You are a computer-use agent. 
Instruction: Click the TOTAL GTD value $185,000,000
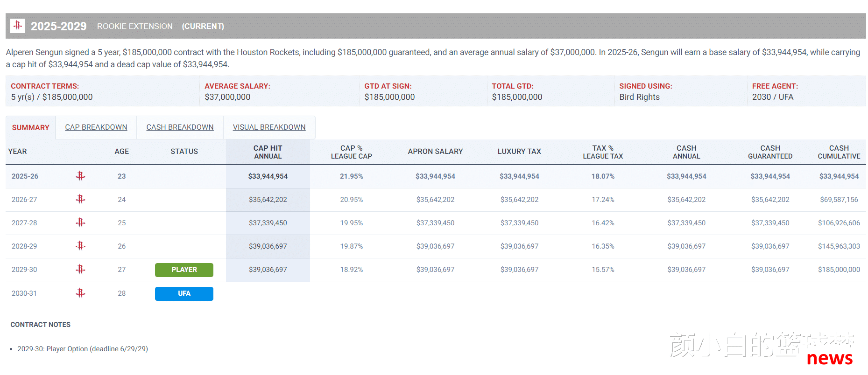coord(517,97)
